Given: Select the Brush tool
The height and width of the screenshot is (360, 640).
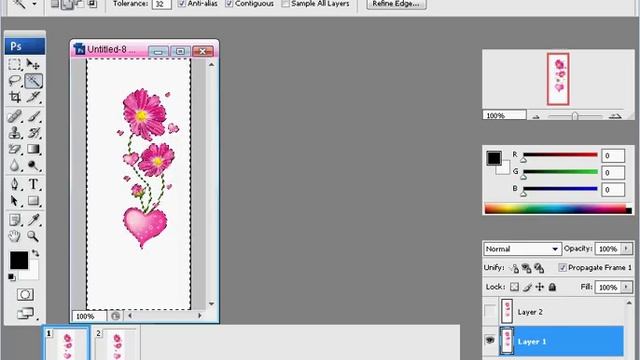Looking at the screenshot, I should point(33,116).
